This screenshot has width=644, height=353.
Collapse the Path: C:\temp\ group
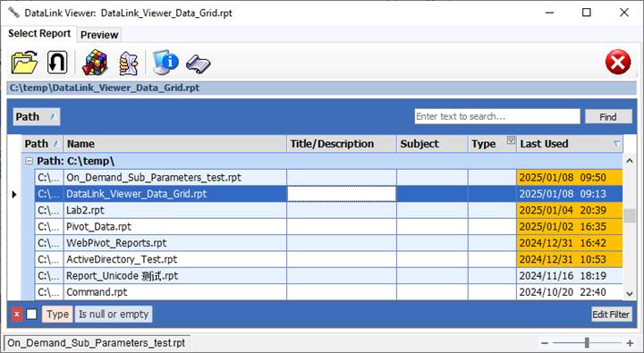pos(29,161)
